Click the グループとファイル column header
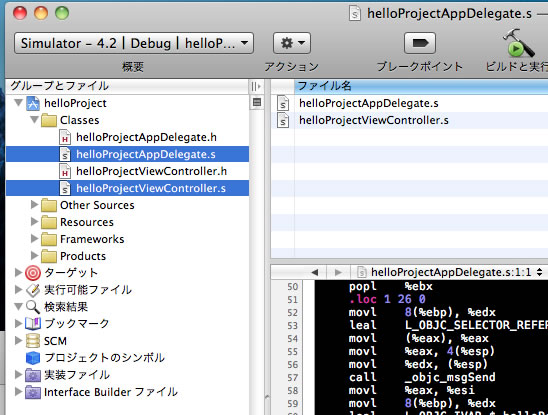The width and height of the screenshot is (548, 415). click(127, 86)
